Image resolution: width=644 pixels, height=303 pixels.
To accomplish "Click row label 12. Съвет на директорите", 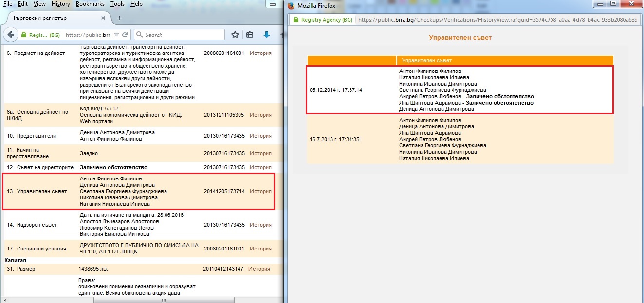I will pos(39,167).
